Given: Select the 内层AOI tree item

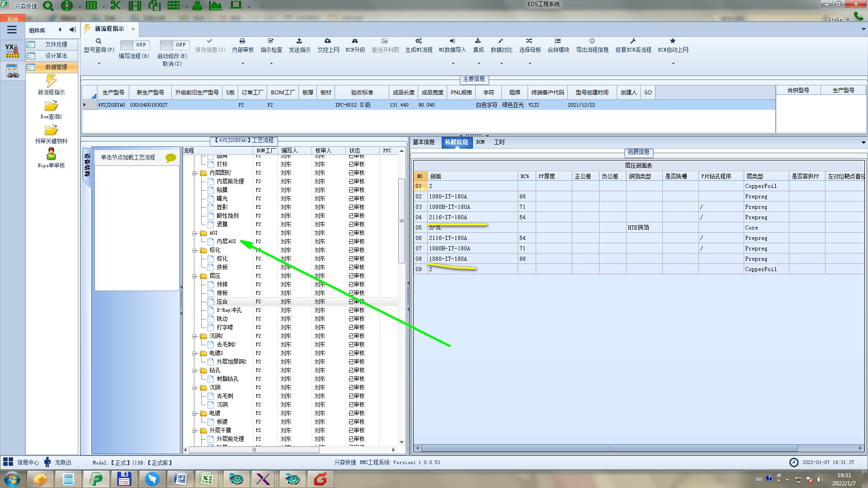Looking at the screenshot, I should [x=226, y=242].
